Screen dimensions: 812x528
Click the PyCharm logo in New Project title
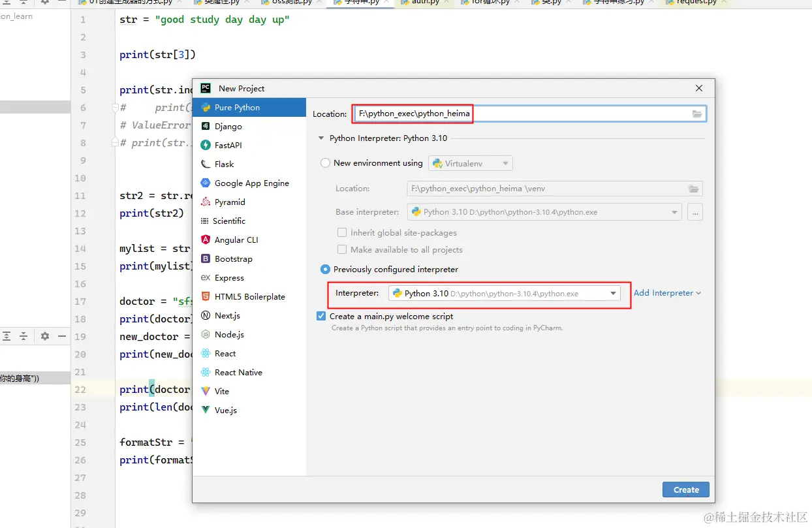pos(206,88)
